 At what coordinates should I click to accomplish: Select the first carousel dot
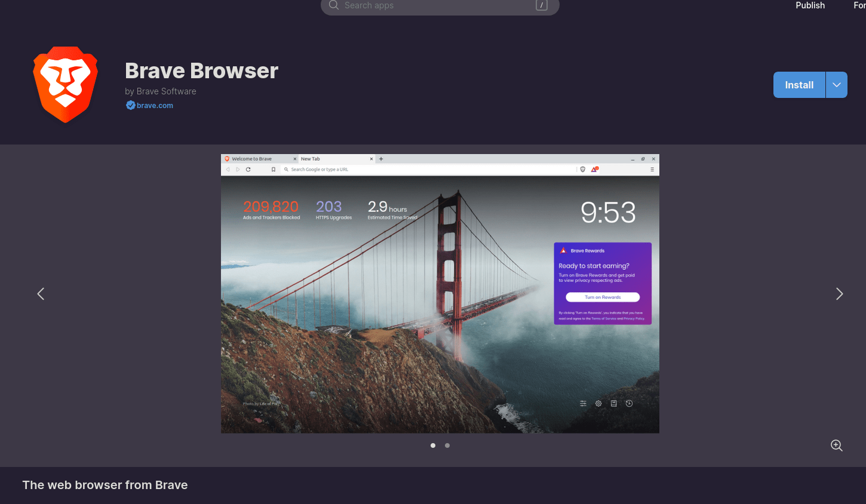(433, 445)
